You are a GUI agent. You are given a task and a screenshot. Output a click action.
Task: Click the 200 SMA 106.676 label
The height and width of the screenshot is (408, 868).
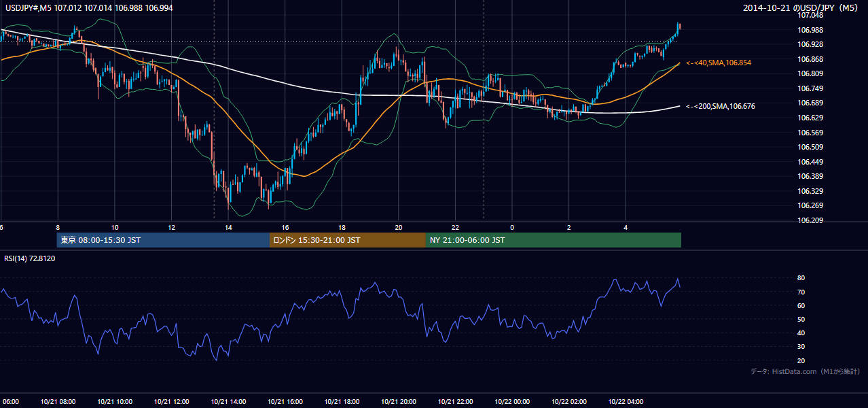pyautogui.click(x=720, y=106)
